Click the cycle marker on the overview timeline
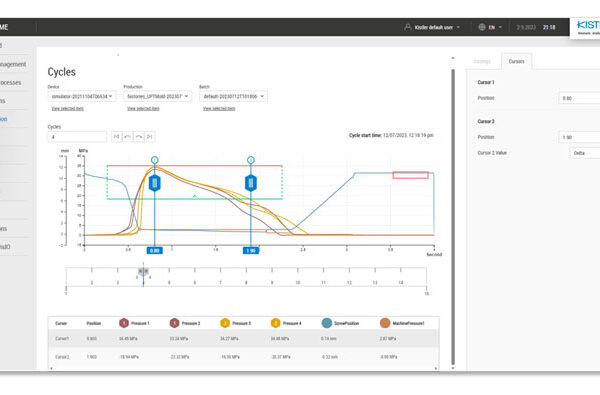The image size is (600, 395). click(143, 271)
